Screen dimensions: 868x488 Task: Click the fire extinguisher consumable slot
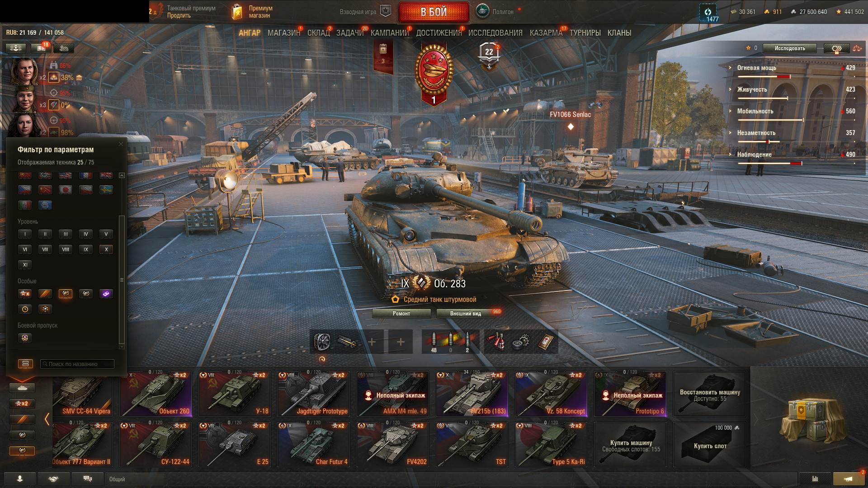click(x=497, y=342)
